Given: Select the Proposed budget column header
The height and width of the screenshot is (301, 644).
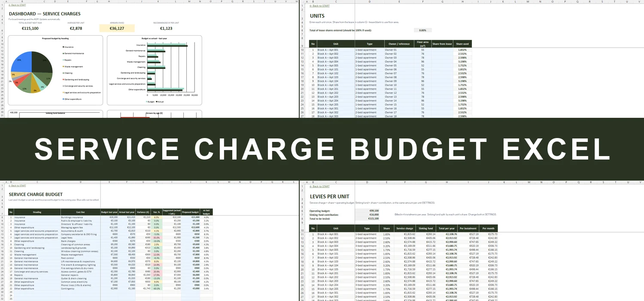Looking at the screenshot, I should point(190,212).
